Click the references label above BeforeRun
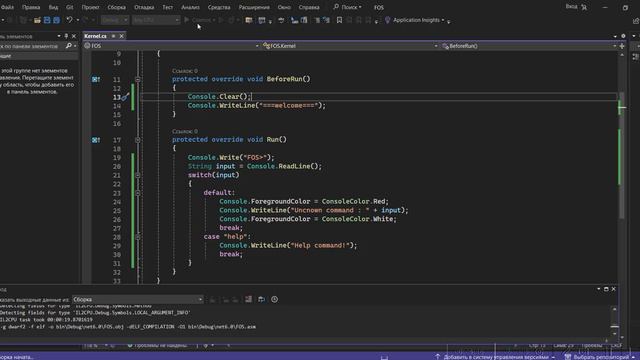 tap(184, 71)
